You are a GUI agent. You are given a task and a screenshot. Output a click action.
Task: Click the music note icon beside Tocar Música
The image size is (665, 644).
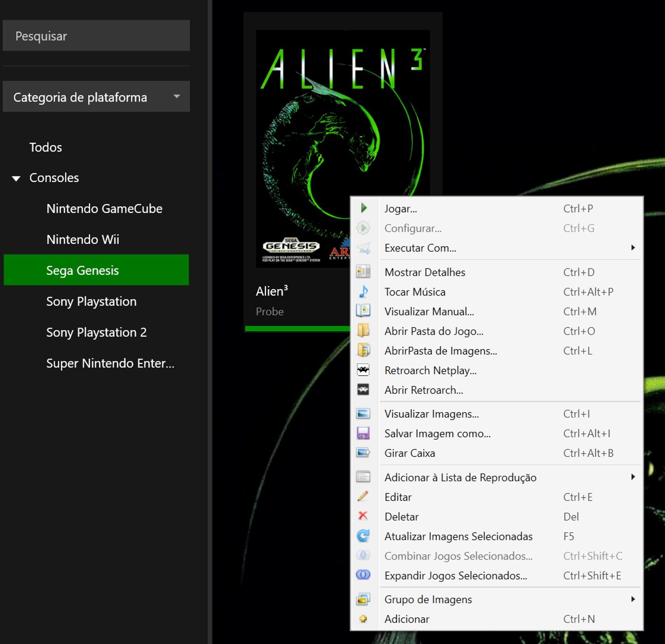tap(363, 291)
